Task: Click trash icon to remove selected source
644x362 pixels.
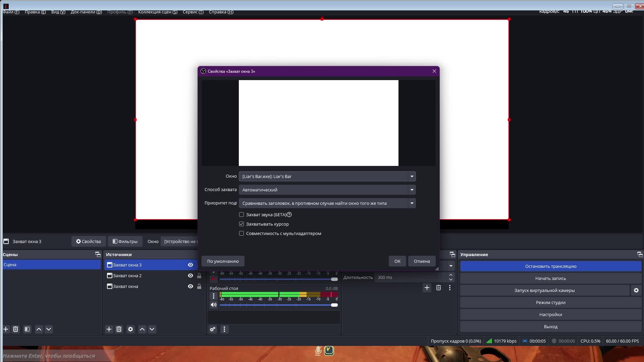Action: pos(119,329)
